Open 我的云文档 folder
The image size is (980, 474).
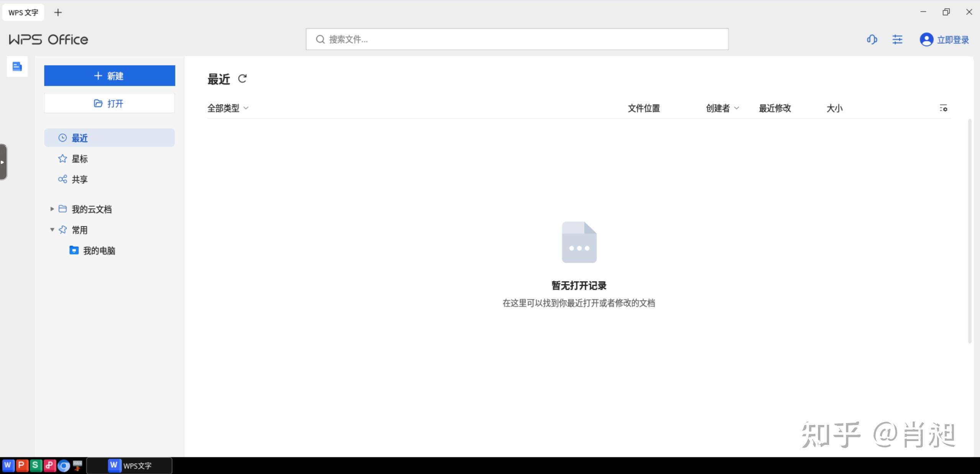(92, 209)
